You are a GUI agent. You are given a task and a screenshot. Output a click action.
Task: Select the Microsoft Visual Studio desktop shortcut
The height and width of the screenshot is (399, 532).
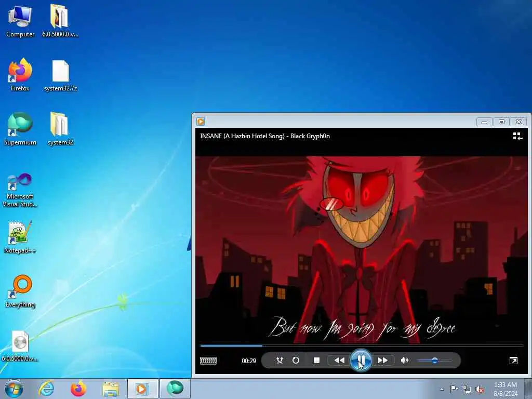coord(20,190)
